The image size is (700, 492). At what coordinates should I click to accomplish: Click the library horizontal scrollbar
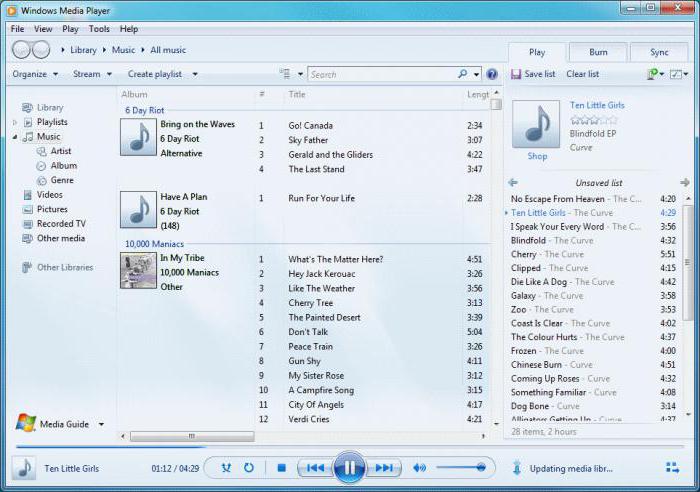pos(192,436)
